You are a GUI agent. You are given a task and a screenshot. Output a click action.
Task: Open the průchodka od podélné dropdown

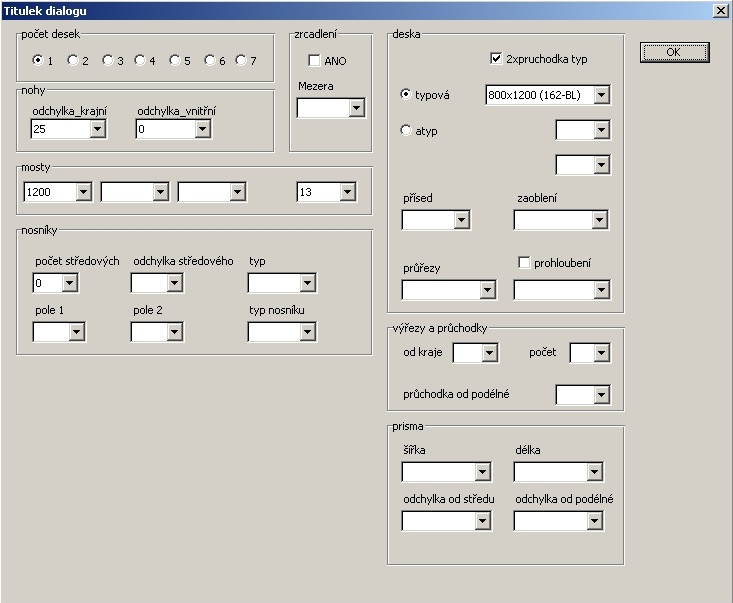[599, 395]
